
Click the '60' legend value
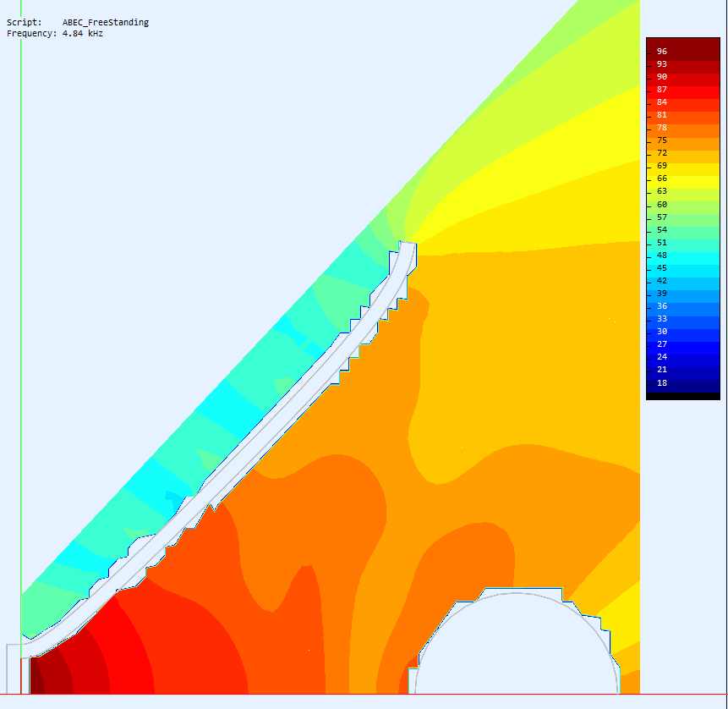662,205
